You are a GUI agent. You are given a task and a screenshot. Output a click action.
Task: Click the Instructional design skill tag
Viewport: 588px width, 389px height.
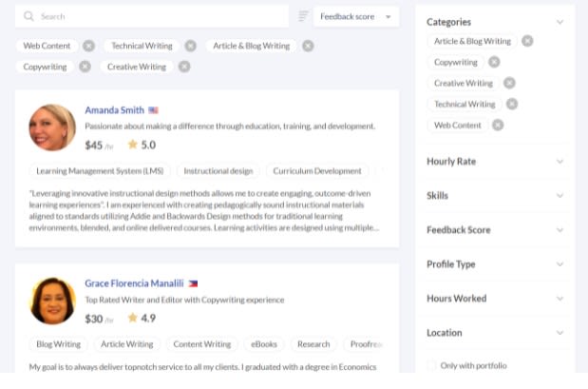(218, 171)
